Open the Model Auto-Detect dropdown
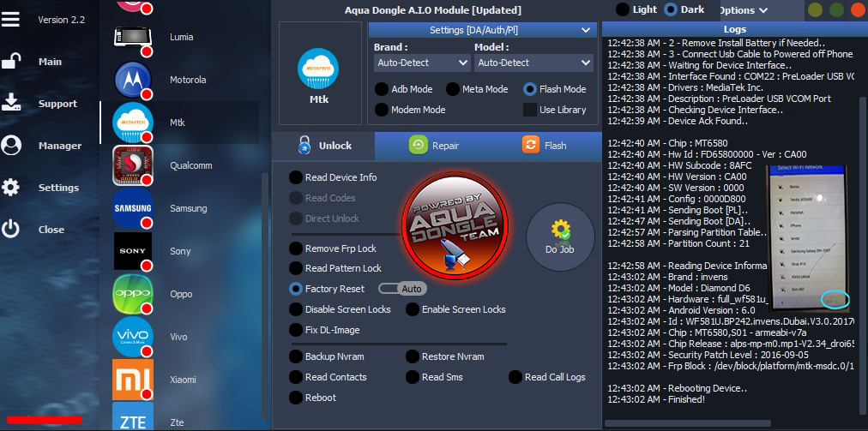868x431 pixels. pyautogui.click(x=533, y=63)
